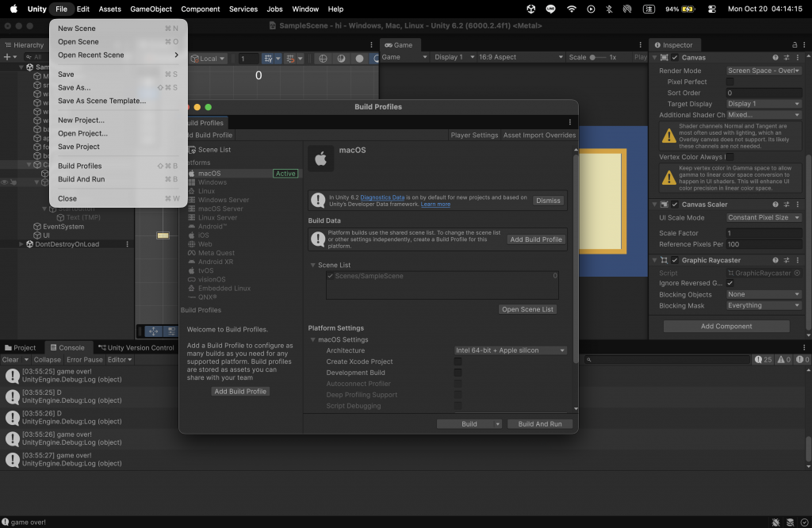
Task: Open the Diagnostics Data link
Action: click(x=382, y=197)
